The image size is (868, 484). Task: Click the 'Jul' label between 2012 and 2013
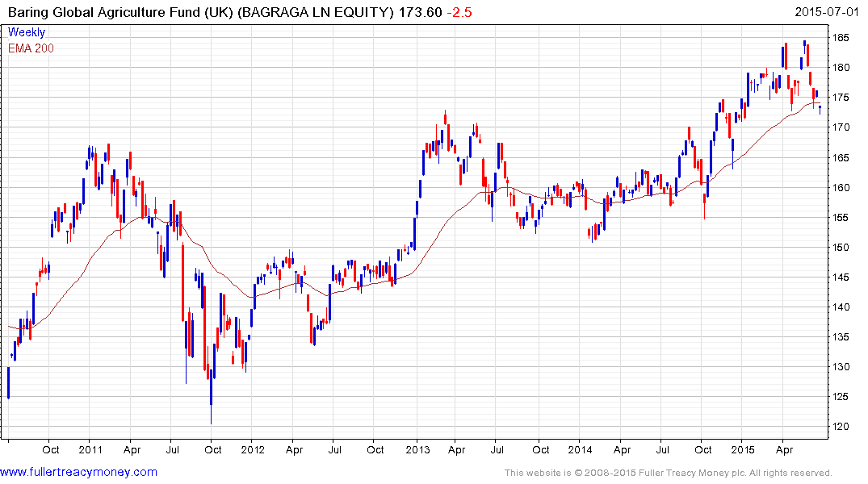tap(334, 449)
